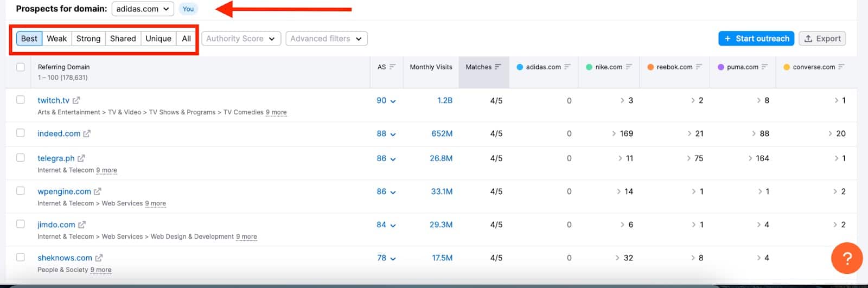Expand twitch.tv authority score 90
868x288 pixels.
pyautogui.click(x=386, y=100)
